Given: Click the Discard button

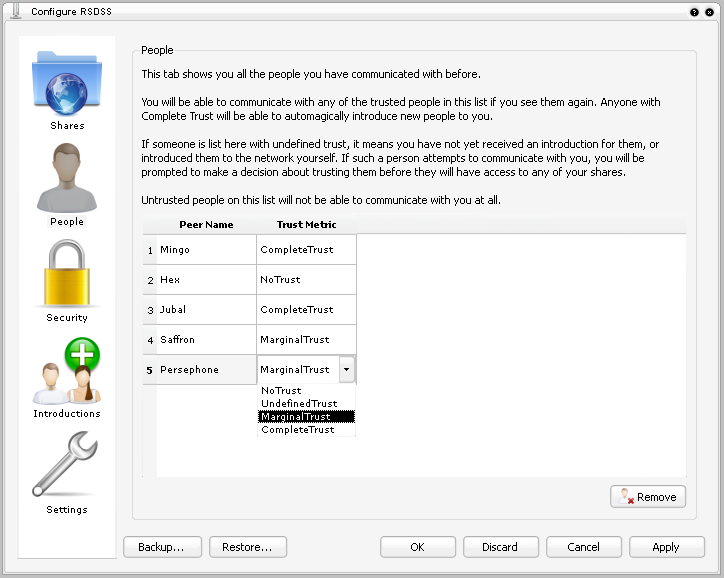Looking at the screenshot, I should pyautogui.click(x=500, y=547).
